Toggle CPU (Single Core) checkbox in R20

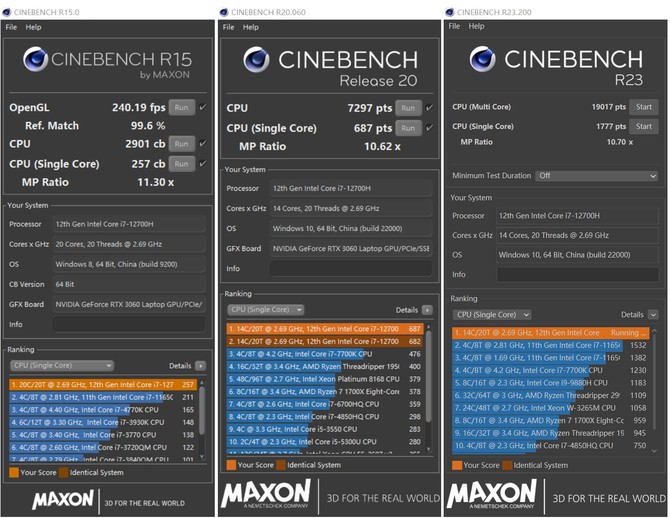click(x=429, y=127)
